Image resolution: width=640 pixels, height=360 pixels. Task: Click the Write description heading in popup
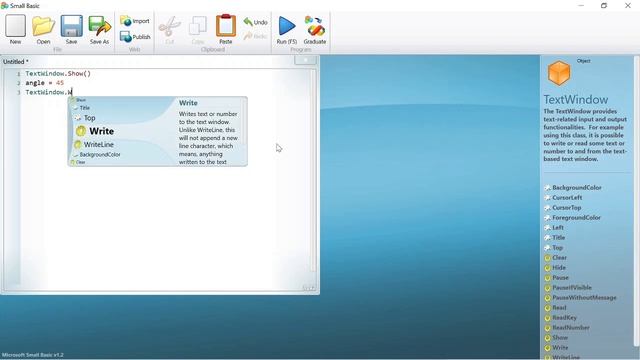point(188,103)
